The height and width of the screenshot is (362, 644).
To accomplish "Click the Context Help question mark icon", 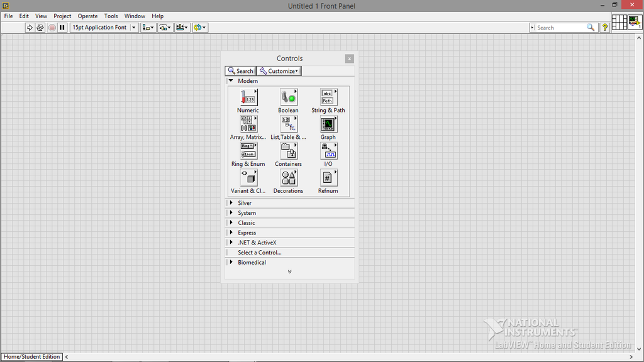I will (x=604, y=28).
